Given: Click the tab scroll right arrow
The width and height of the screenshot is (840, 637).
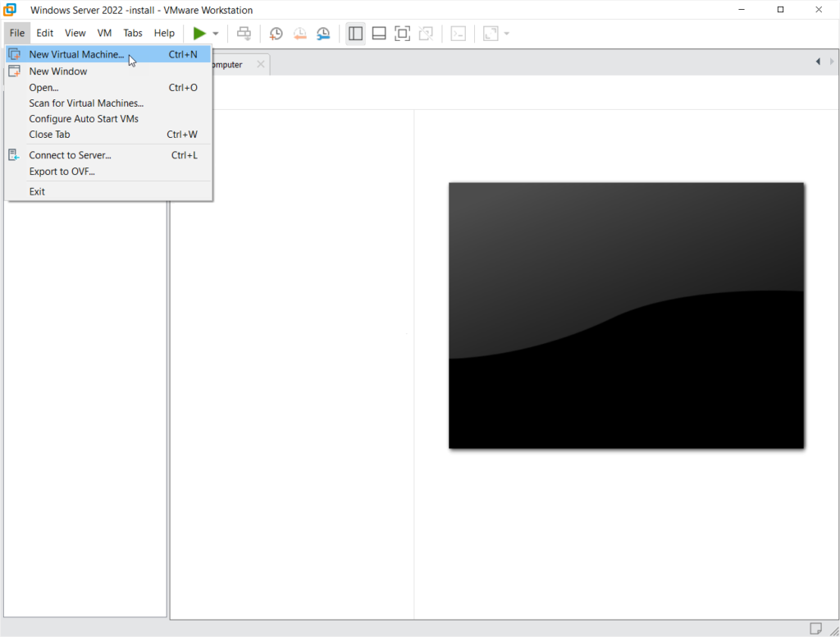Looking at the screenshot, I should pos(832,62).
